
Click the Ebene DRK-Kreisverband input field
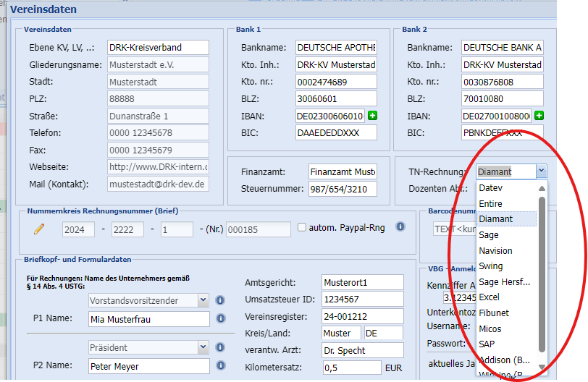tap(157, 48)
